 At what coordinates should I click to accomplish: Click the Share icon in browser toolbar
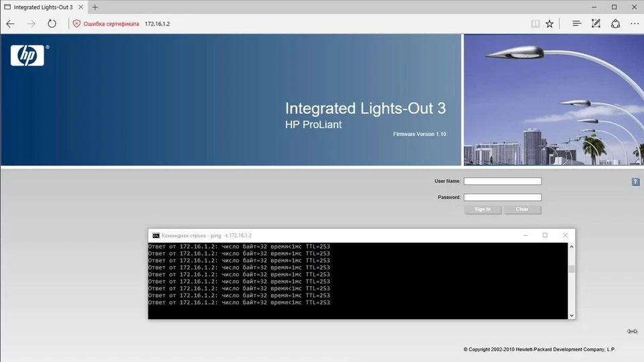pyautogui.click(x=615, y=24)
